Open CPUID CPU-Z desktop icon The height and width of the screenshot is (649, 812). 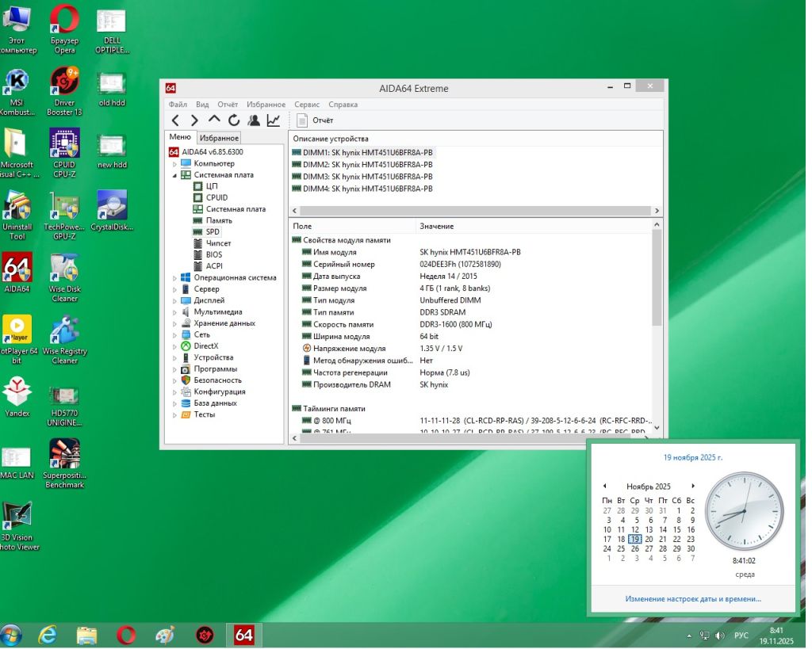(x=65, y=154)
